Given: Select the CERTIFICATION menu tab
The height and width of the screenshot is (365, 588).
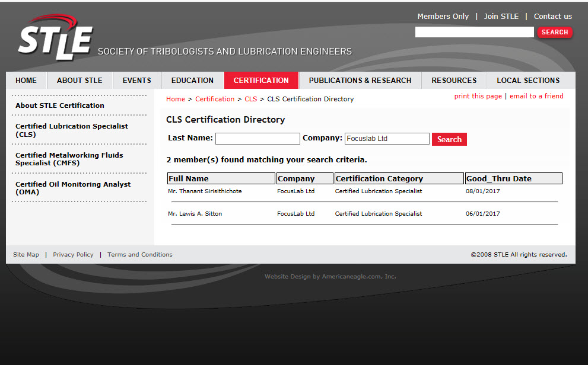Looking at the screenshot, I should point(261,81).
